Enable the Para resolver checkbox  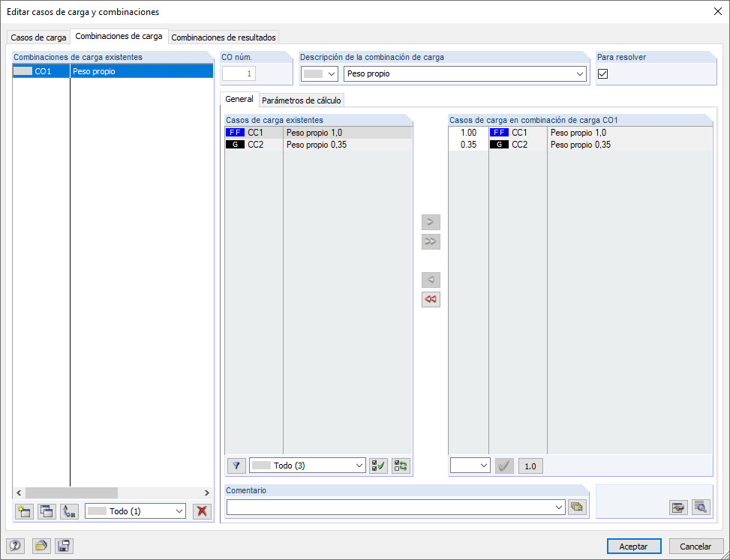click(602, 73)
